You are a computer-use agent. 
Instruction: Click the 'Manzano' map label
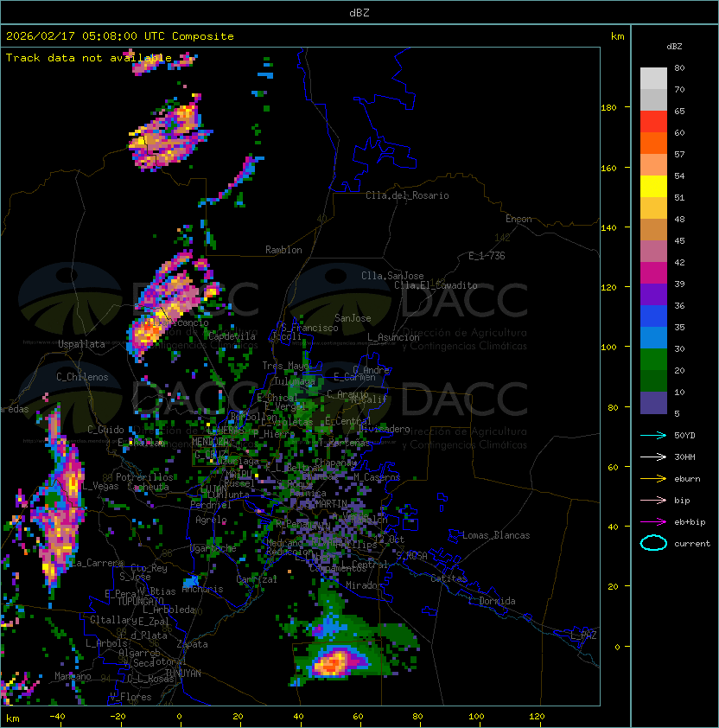pos(73,676)
